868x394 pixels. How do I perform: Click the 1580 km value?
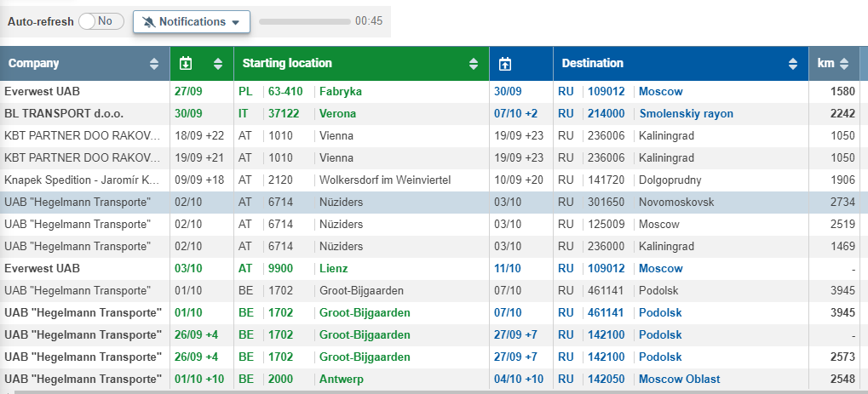pos(842,91)
